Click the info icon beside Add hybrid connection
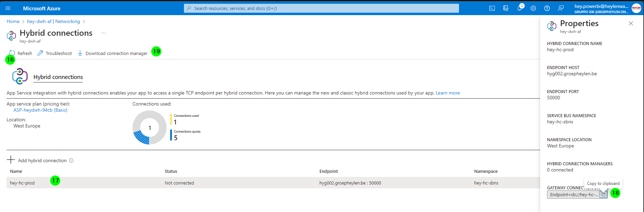 tap(71, 160)
